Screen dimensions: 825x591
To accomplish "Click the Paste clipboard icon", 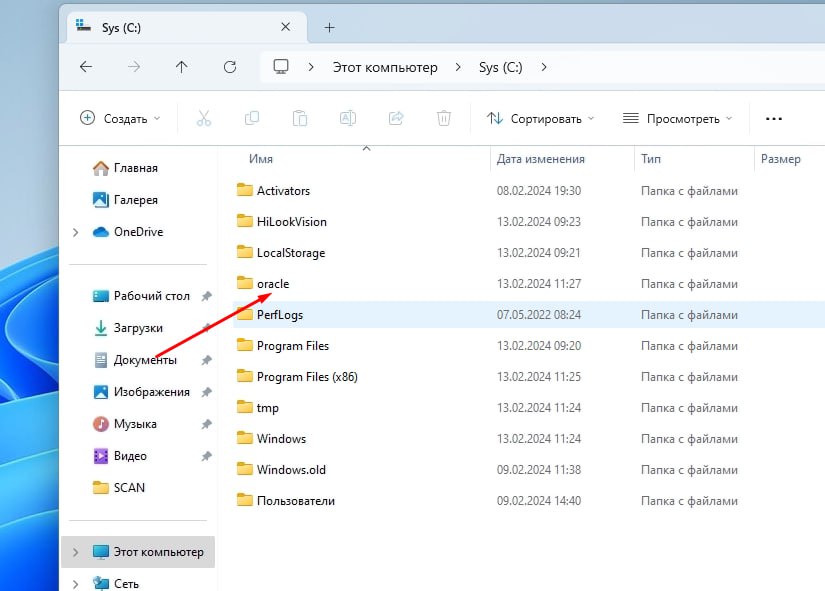I will (x=300, y=118).
